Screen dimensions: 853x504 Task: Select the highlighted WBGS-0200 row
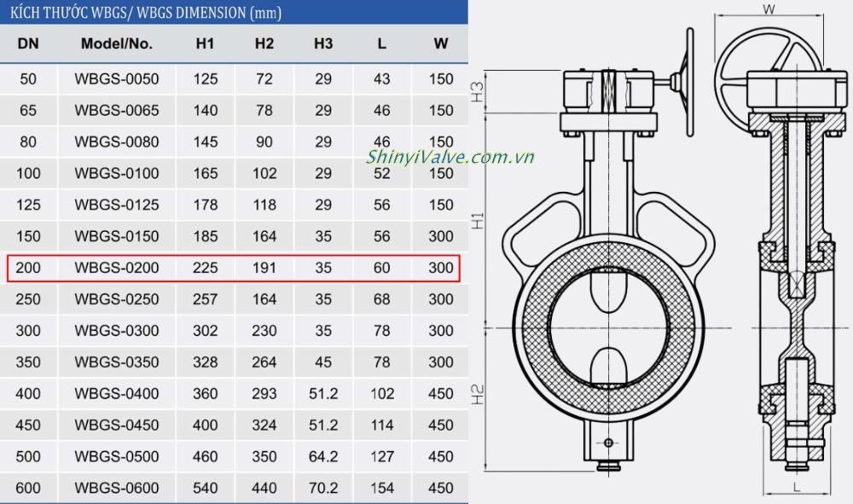[x=235, y=268]
